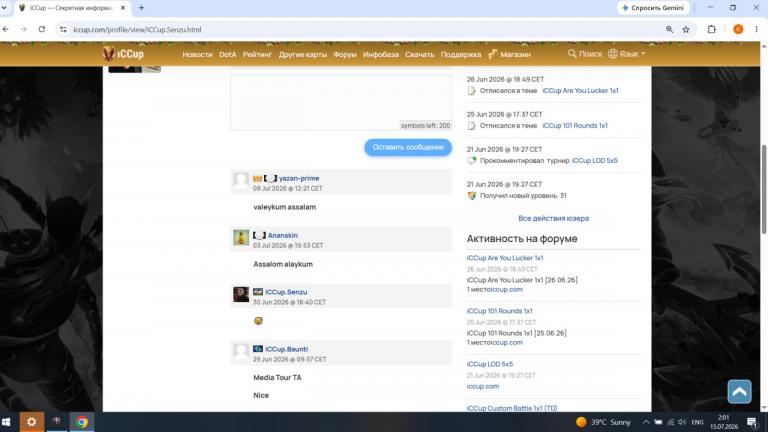Show hidden system tray icons chevron
The image size is (768, 432).
(x=646, y=422)
